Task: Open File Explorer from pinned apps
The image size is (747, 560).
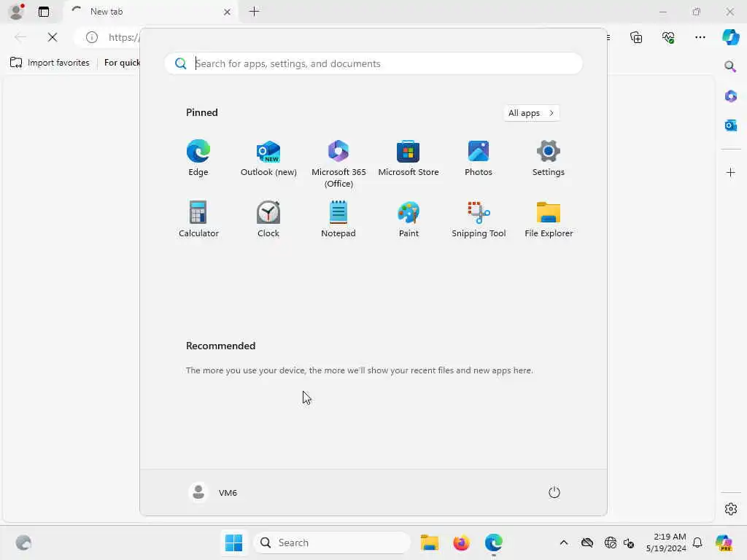Action: click(x=549, y=219)
